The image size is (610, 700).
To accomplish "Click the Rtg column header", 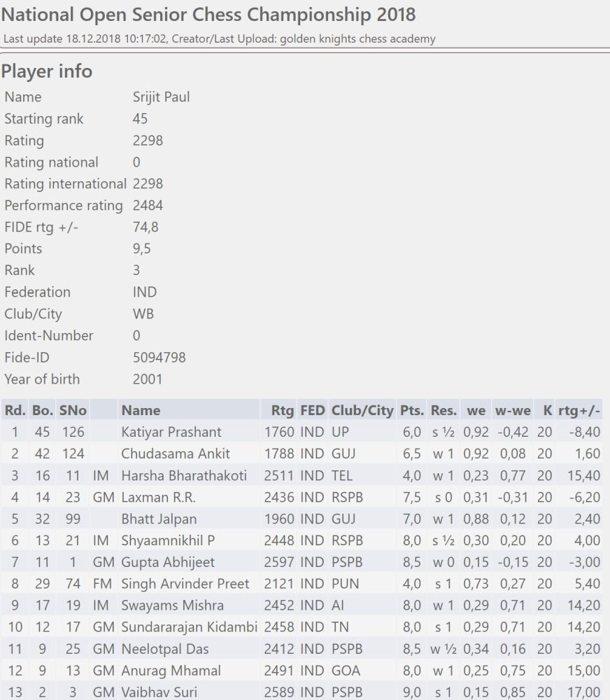I will point(282,410).
